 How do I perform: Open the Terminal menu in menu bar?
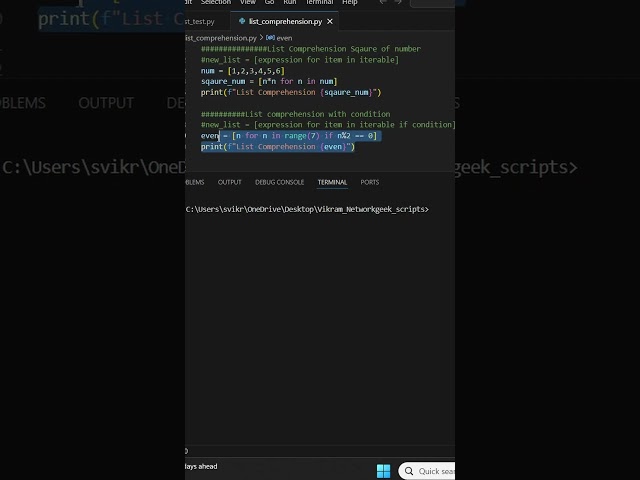pos(320,2)
